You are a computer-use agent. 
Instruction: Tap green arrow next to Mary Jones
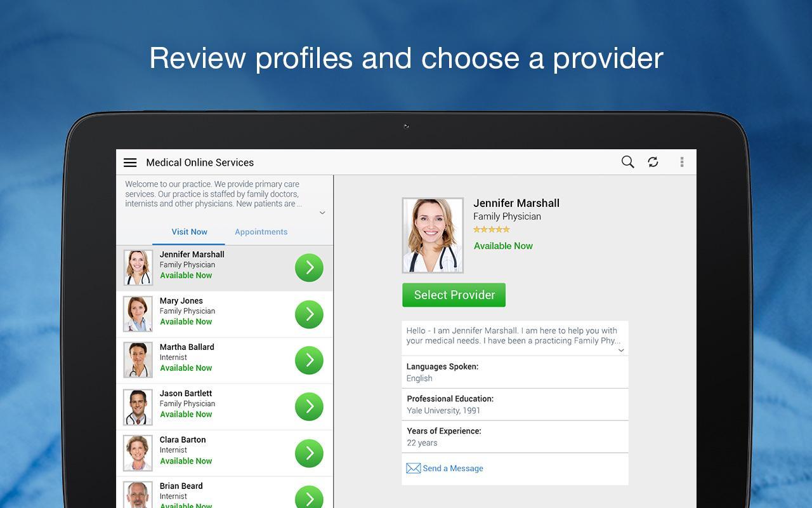(x=309, y=314)
